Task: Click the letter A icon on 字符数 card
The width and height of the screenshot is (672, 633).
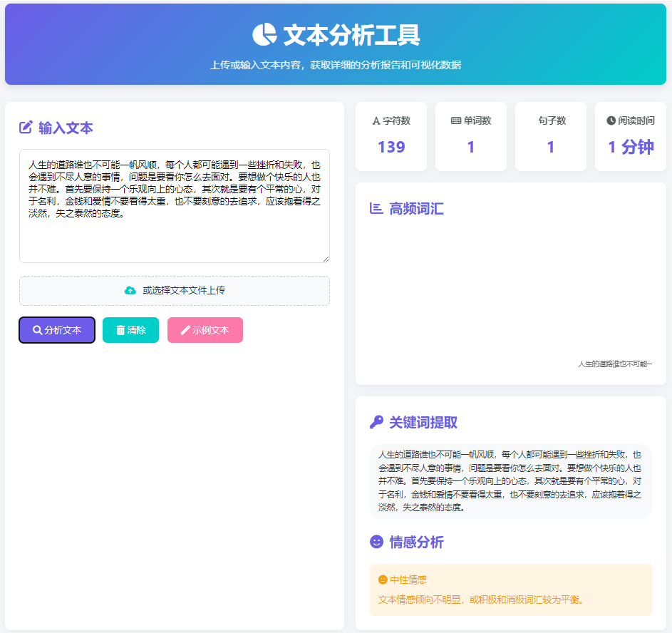Action: pyautogui.click(x=376, y=120)
